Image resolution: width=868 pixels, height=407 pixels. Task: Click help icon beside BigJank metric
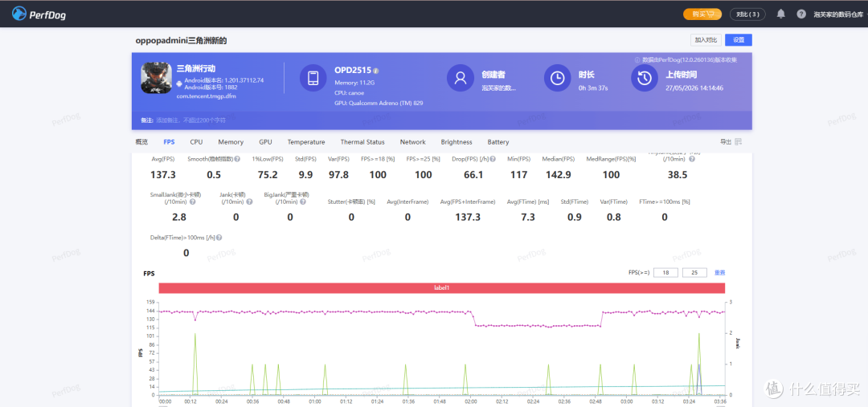click(302, 201)
